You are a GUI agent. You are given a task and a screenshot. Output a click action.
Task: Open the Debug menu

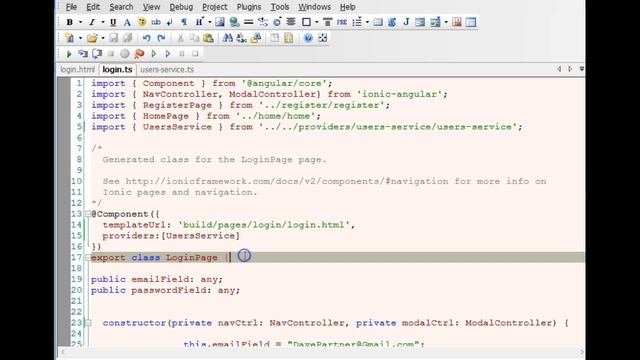point(181,7)
